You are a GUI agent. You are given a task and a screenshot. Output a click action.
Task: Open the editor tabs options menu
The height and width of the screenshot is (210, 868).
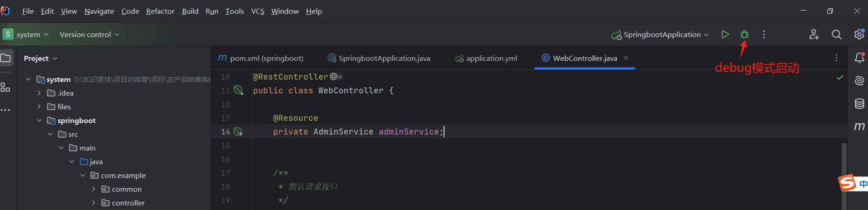click(836, 58)
